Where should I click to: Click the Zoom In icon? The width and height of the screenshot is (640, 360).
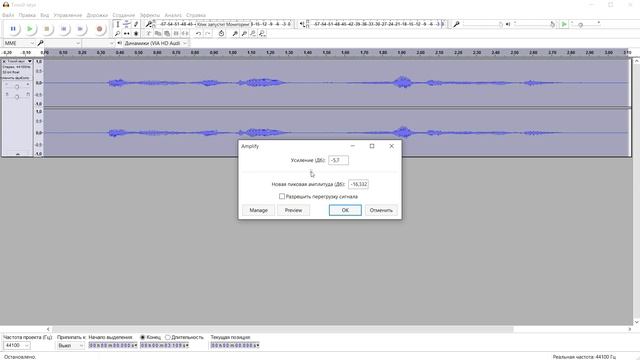235,33
